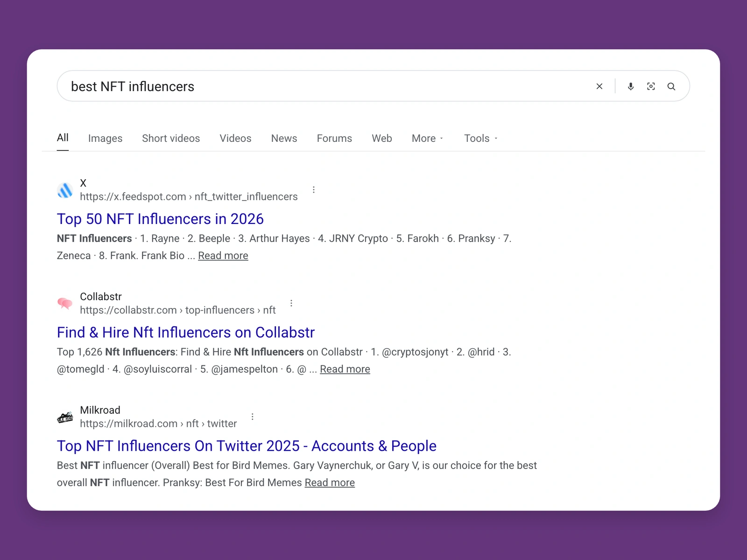Screen dimensions: 747x560
Task: Click the site name 'X' above the feedspot URL
Action: 83,183
